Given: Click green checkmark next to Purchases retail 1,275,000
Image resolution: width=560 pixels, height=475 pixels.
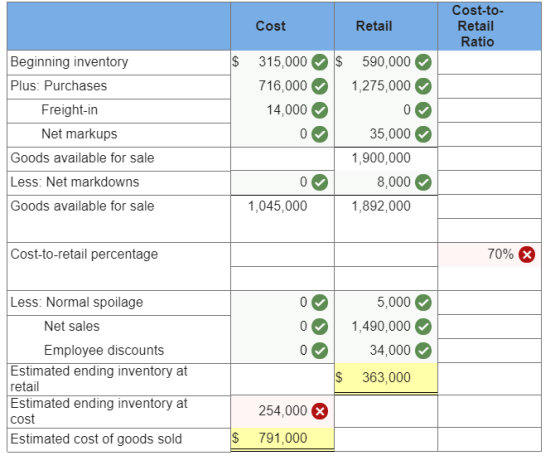Looking at the screenshot, I should coord(423,86).
